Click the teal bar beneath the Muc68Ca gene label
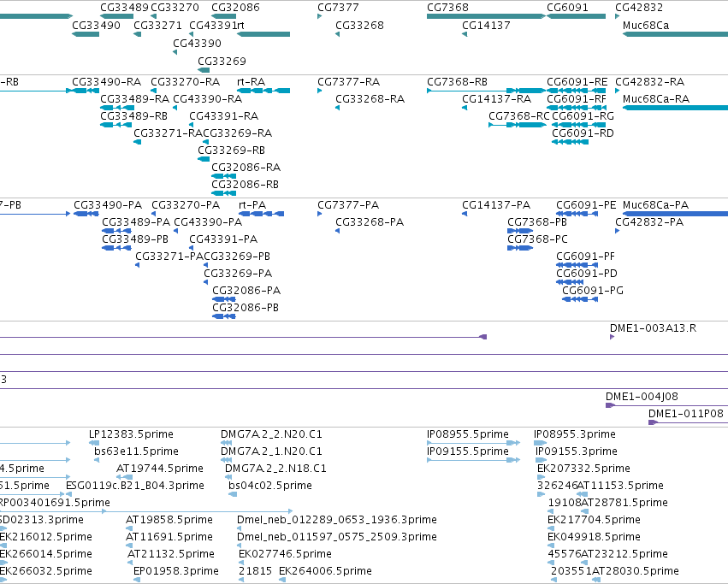728x584 pixels. pos(675,34)
